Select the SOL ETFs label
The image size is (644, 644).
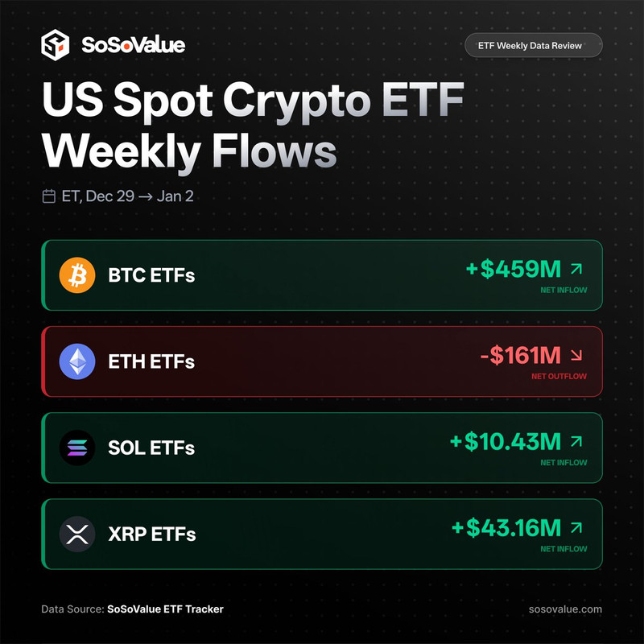coord(151,448)
